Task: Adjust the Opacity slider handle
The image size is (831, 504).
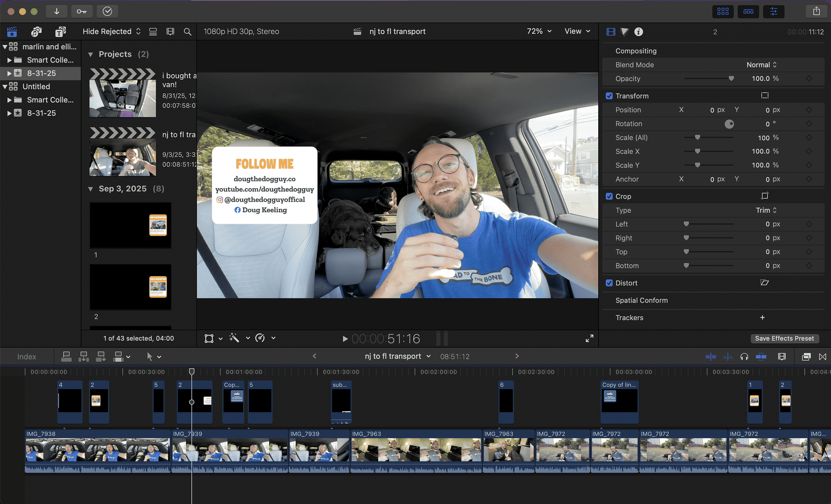Action: (731, 79)
